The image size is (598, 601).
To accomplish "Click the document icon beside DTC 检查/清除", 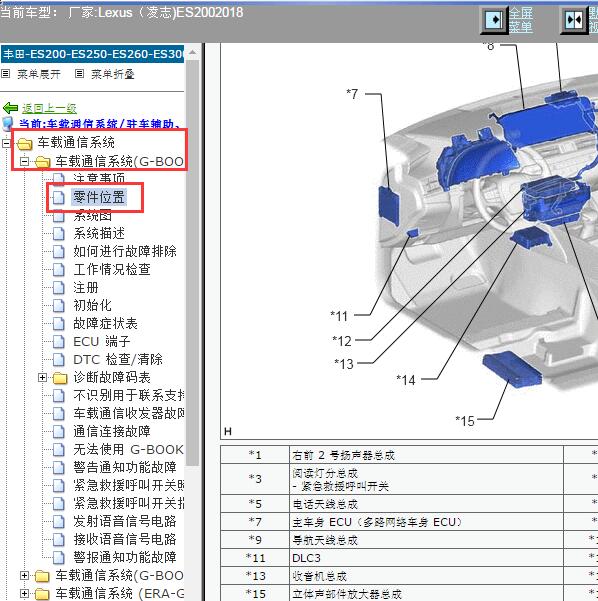I will 58,360.
